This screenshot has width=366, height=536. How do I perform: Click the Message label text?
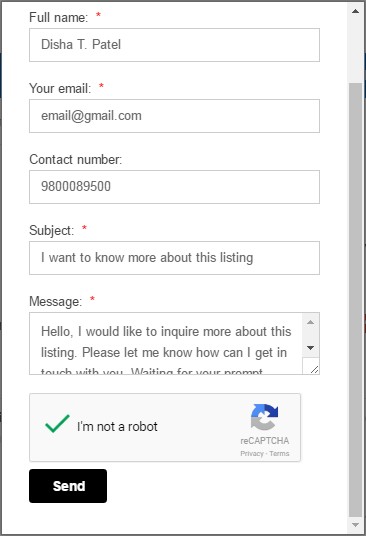pyautogui.click(x=55, y=302)
